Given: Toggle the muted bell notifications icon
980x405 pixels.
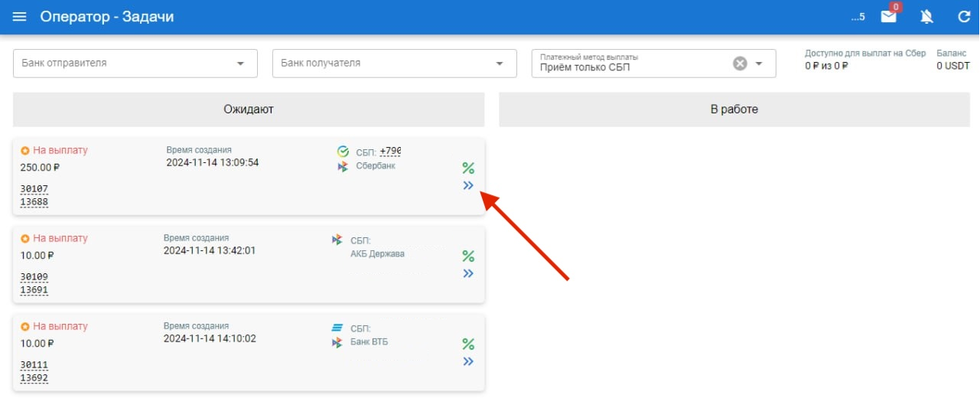Looking at the screenshot, I should pos(926,17).
